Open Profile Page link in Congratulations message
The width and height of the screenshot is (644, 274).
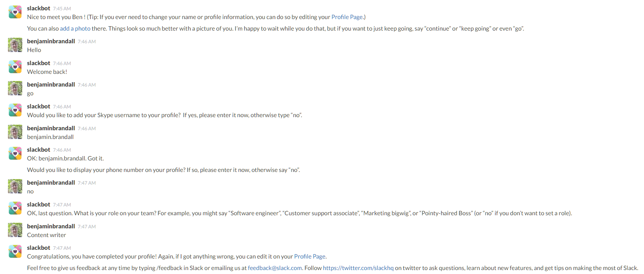point(310,257)
